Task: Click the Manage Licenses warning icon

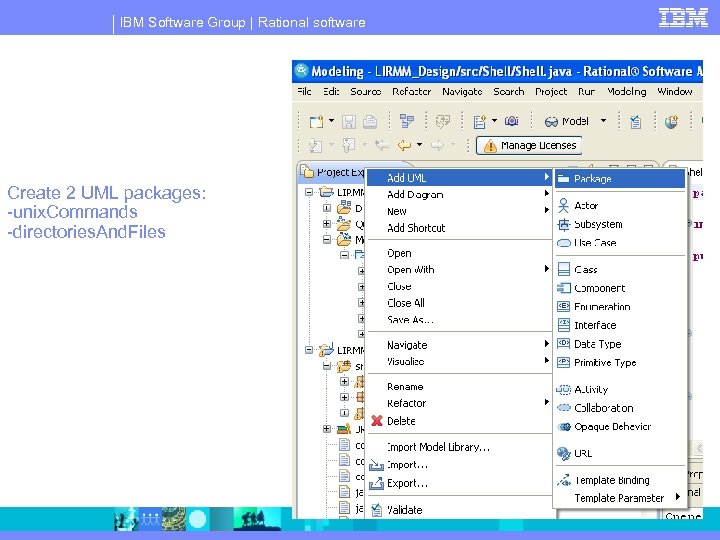Action: [x=490, y=146]
